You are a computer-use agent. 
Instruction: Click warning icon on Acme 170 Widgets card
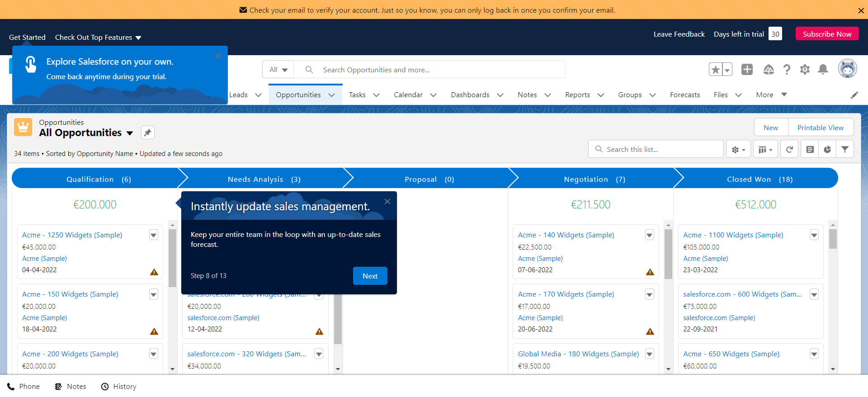pyautogui.click(x=650, y=331)
